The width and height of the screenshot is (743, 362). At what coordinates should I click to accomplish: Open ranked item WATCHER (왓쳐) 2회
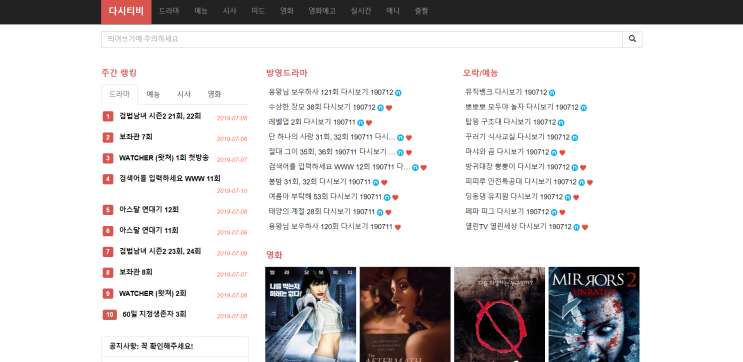click(153, 293)
